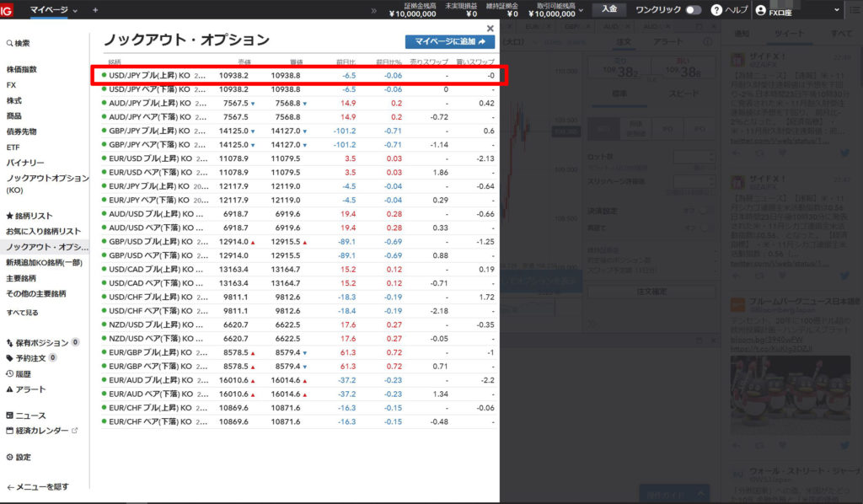Select FX in the sidebar

tap(11, 85)
